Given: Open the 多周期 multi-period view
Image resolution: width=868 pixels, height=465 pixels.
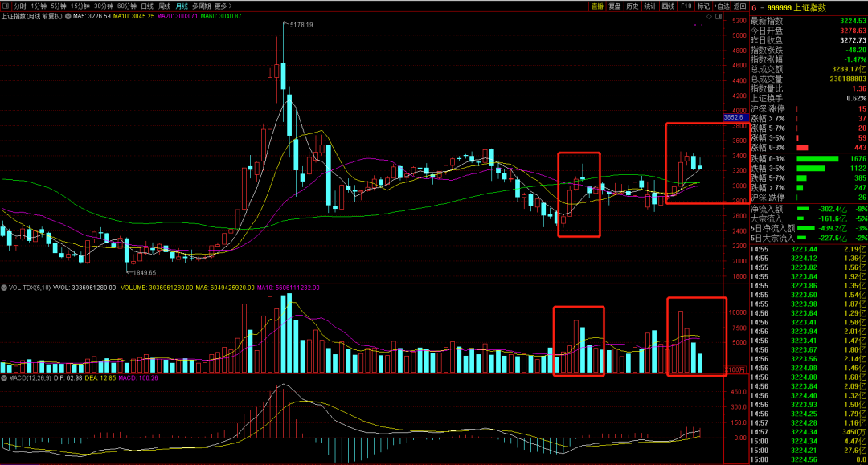Looking at the screenshot, I should [x=202, y=6].
